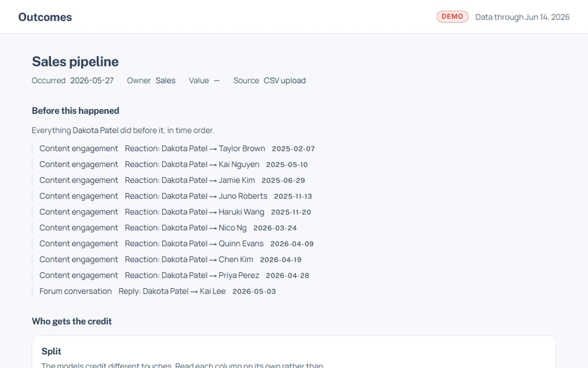Screen dimensions: 588x368
Task: Click the 'Before this happened' heading
Action: pos(75,111)
